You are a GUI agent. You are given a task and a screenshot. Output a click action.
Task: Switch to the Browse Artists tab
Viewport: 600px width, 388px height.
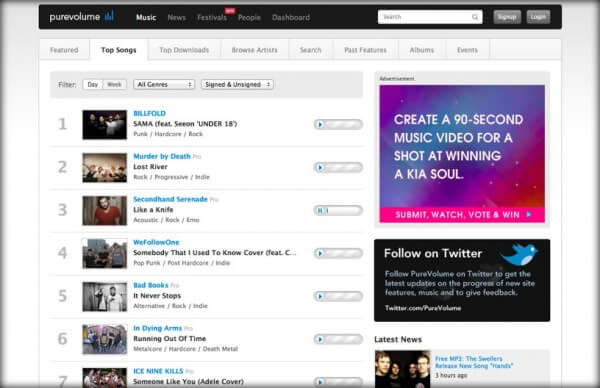[x=254, y=50]
